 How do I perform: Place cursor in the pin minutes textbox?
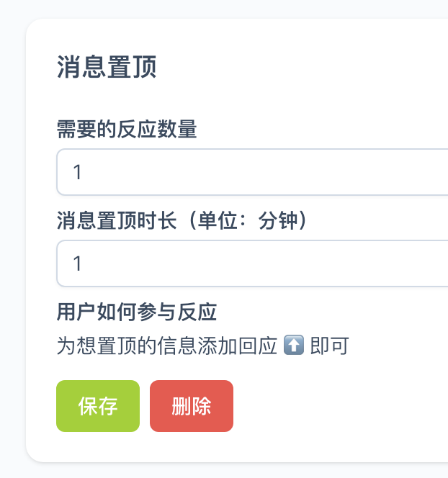click(252, 263)
